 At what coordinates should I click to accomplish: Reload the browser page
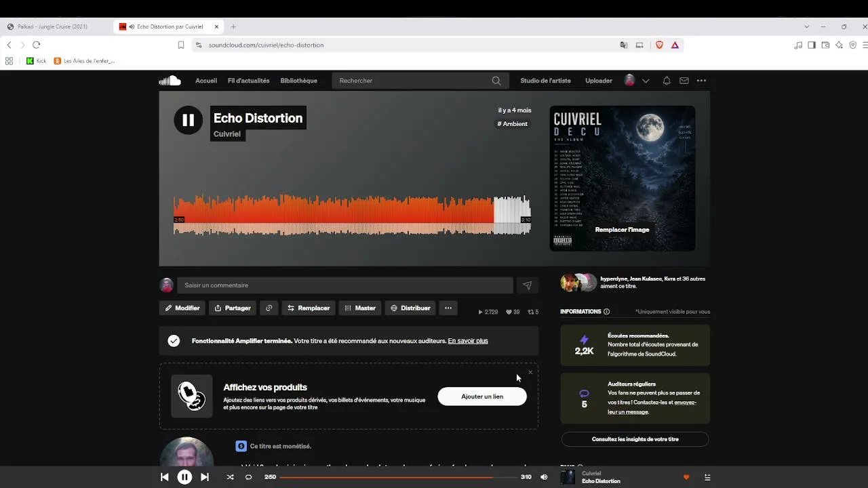[x=37, y=45]
